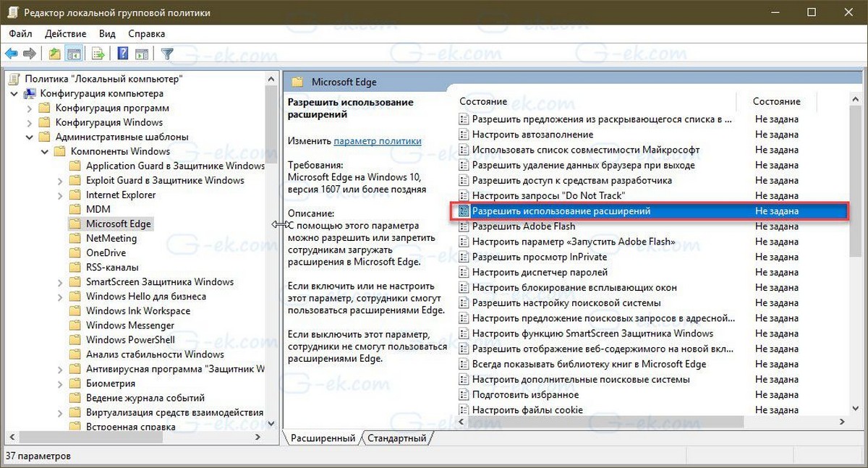Click the folder icon in Microsoft Edge header
Screen dimensions: 868x468
297,82
